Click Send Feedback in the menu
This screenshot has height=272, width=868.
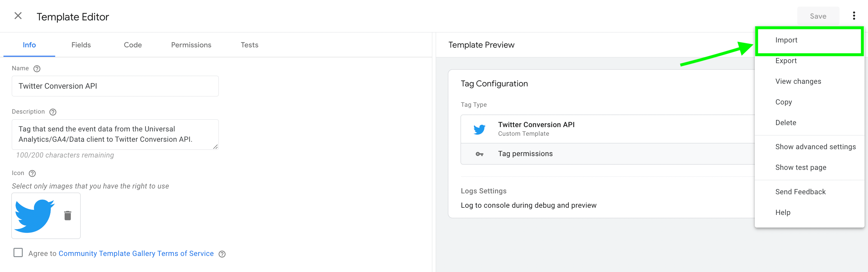click(x=809, y=192)
